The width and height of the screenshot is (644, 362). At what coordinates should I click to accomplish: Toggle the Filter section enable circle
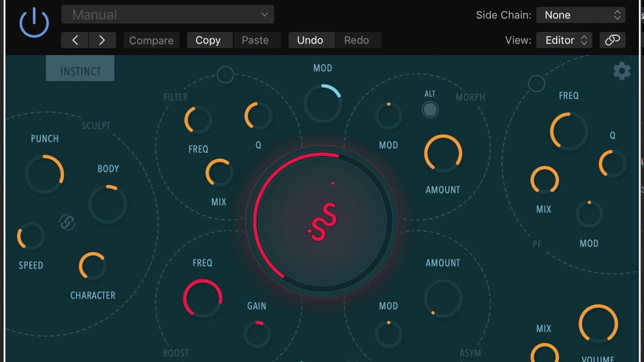tap(225, 75)
